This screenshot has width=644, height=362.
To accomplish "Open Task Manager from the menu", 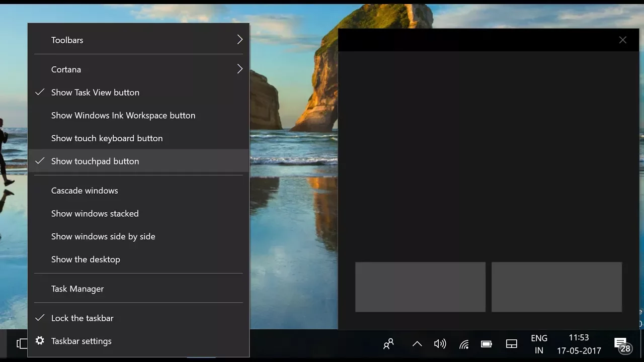I will pos(138,289).
